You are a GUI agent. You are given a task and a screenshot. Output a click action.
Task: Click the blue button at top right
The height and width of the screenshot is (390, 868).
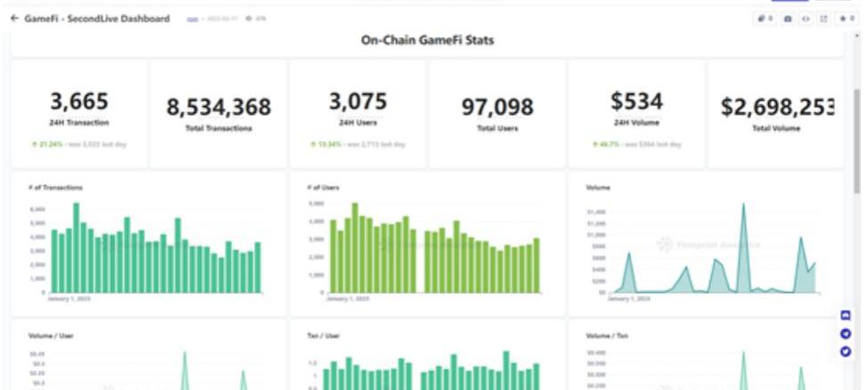tap(790, 1)
